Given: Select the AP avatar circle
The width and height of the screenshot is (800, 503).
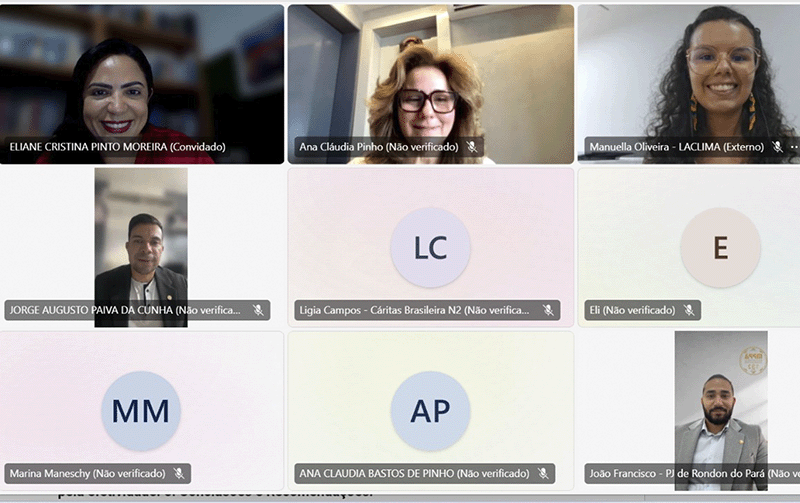Looking at the screenshot, I should point(431,411).
